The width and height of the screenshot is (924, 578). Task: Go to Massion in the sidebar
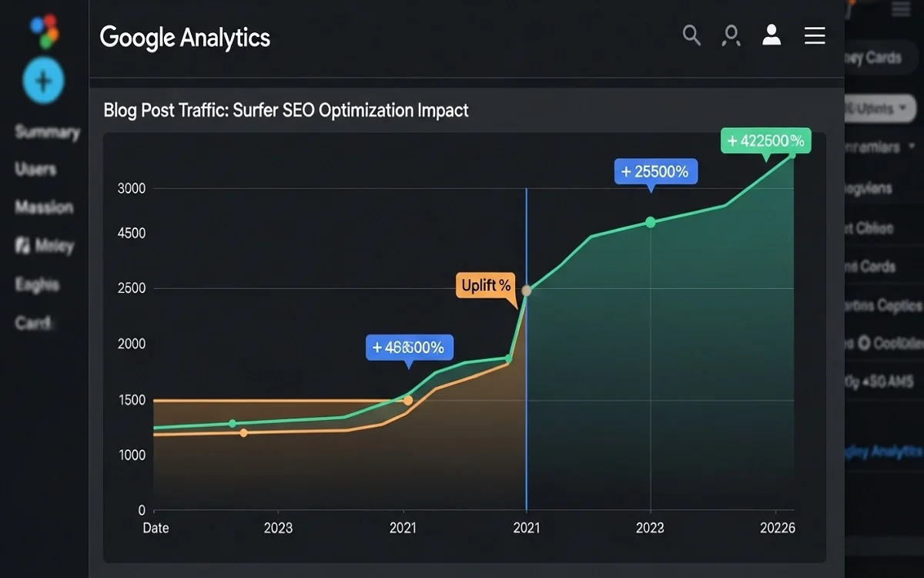pos(44,207)
